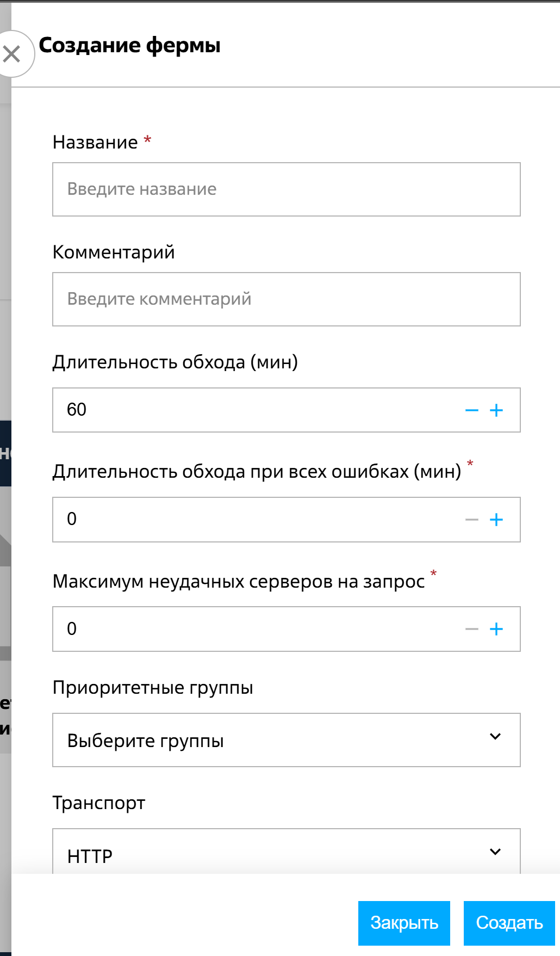Focus the Комментарий comment input field
Screen dimensions: 560x956
(286, 299)
